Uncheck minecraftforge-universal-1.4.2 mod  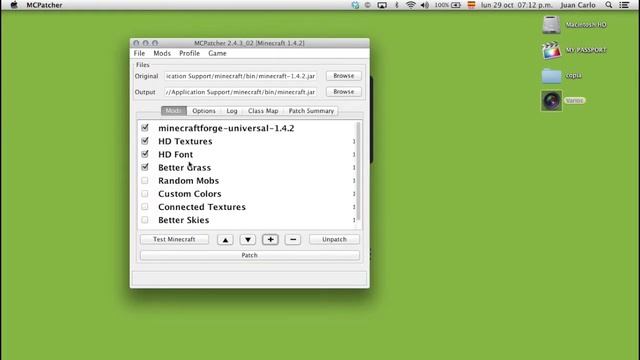pos(145,128)
